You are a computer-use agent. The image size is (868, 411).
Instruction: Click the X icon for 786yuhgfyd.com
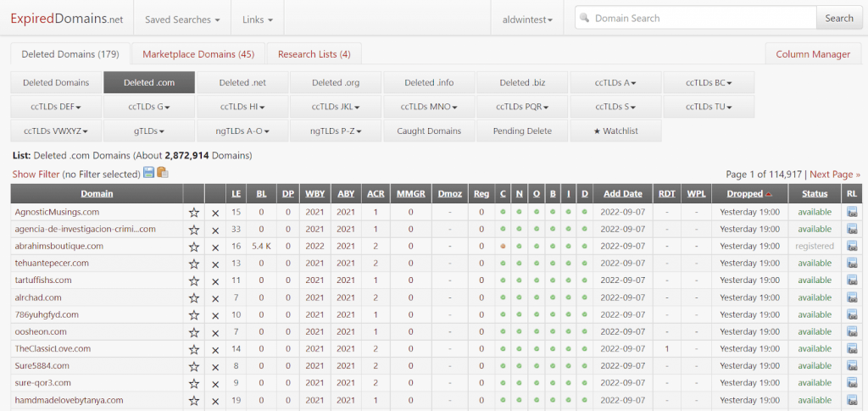tap(215, 315)
